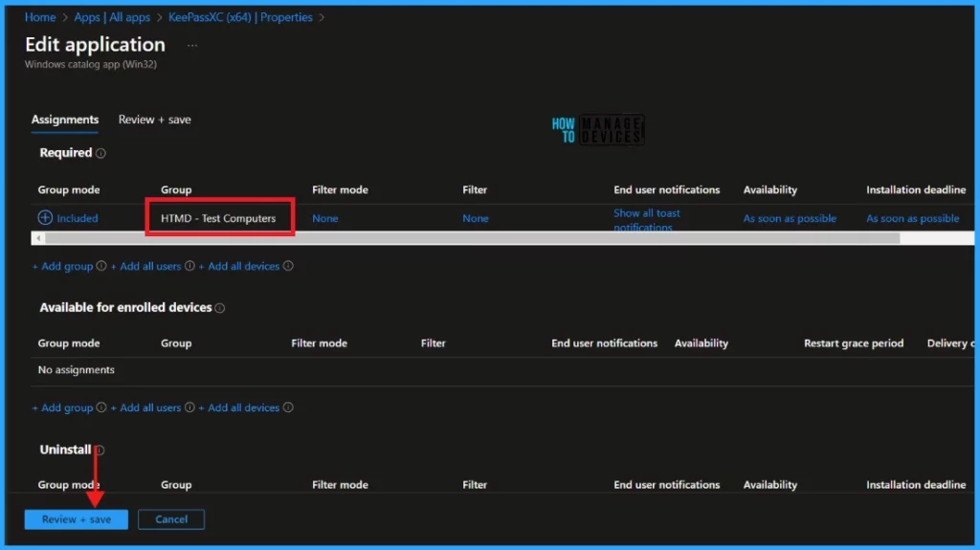Open info icon beside Uninstall heading
This screenshot has width=980, height=550.
point(100,450)
